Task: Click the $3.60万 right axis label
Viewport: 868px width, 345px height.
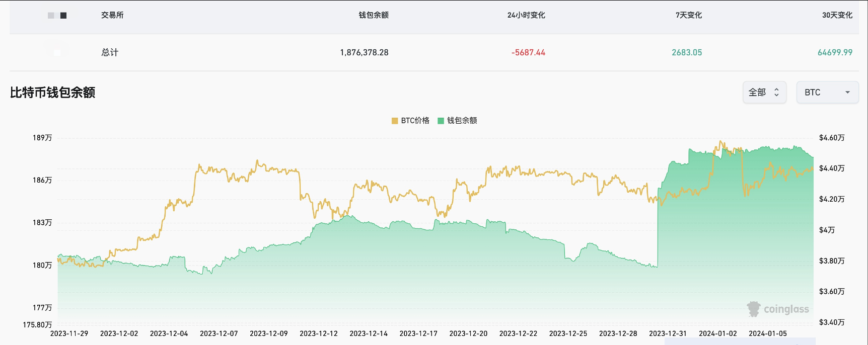Action: (x=832, y=291)
